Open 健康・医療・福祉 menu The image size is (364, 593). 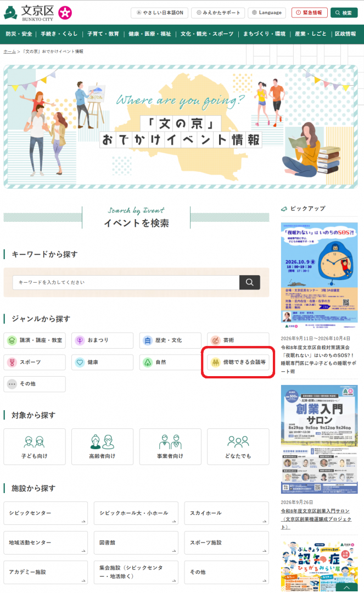pos(150,34)
